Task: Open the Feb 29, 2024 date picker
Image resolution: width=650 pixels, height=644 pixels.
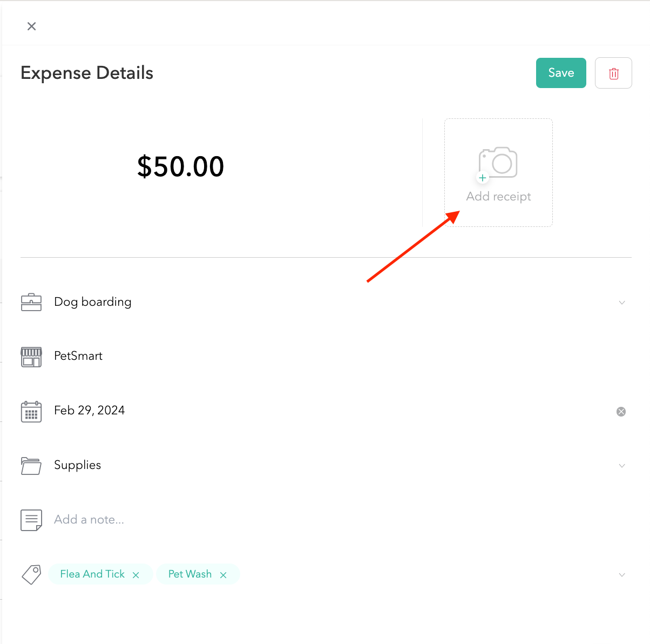Action: [x=90, y=411]
